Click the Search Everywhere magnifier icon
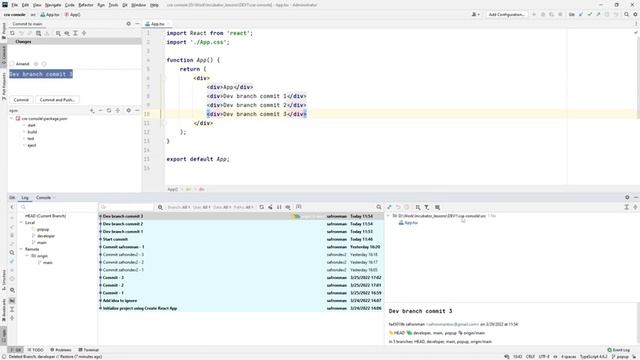This screenshot has width=640, height=360. click(x=627, y=14)
